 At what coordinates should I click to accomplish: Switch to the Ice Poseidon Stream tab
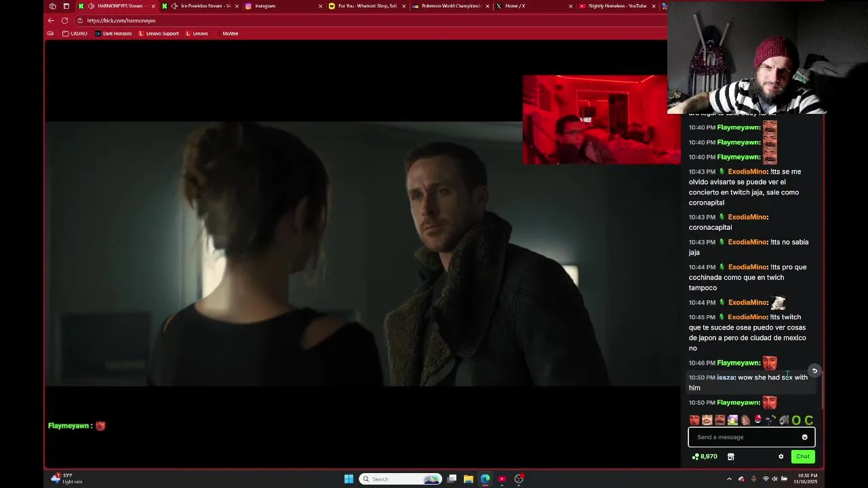(201, 6)
